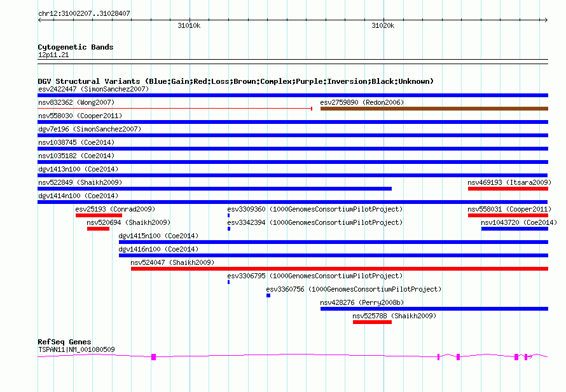The height and width of the screenshot is (392, 566).
Task: Click the small blue esv3309360 variant marker
Action: coord(228,215)
